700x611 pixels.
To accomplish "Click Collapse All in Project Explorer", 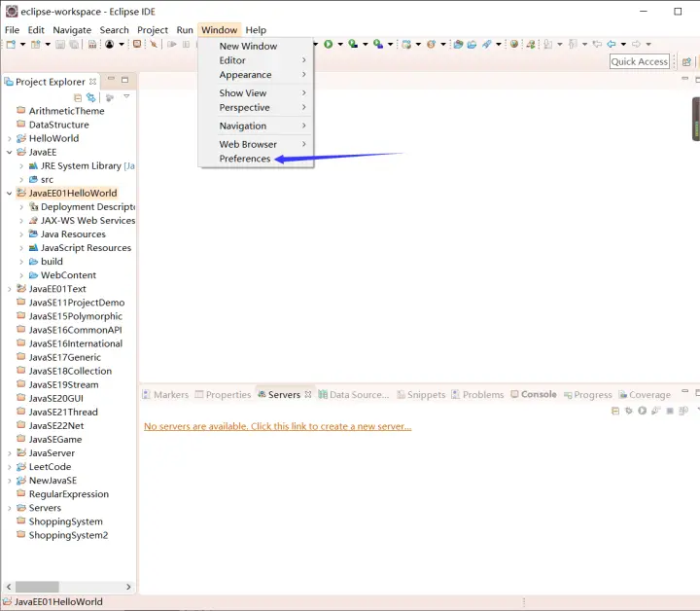I will coord(78,97).
